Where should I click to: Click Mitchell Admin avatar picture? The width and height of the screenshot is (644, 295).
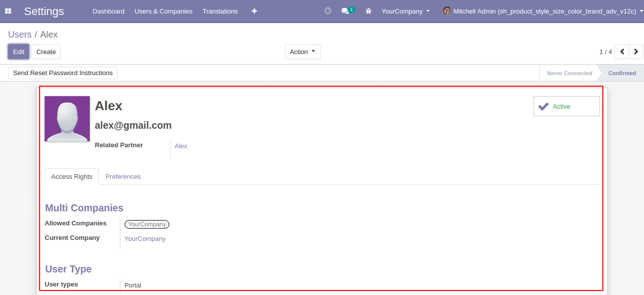point(446,11)
